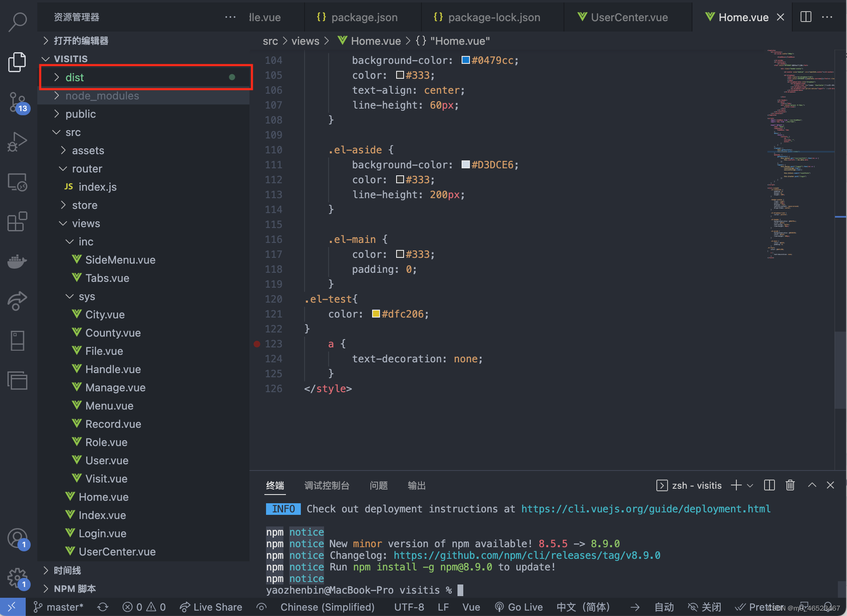The height and width of the screenshot is (616, 847).
Task: Open the Run and Debug view
Action: tap(17, 142)
